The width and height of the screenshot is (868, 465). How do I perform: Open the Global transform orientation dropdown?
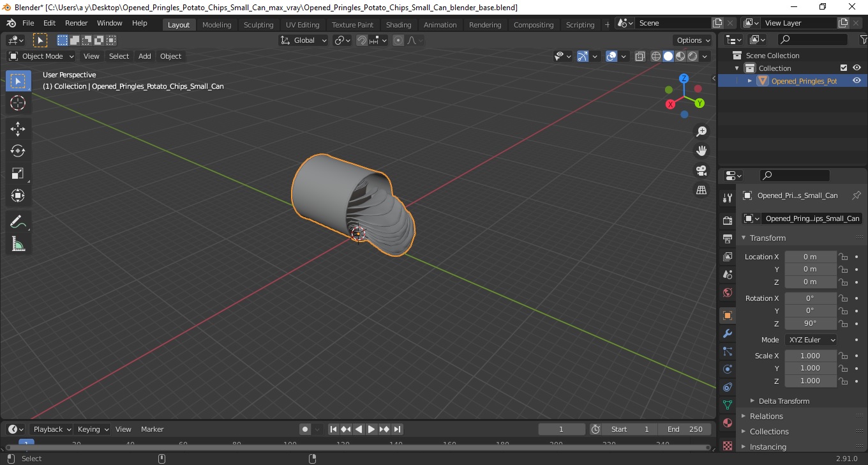point(304,40)
